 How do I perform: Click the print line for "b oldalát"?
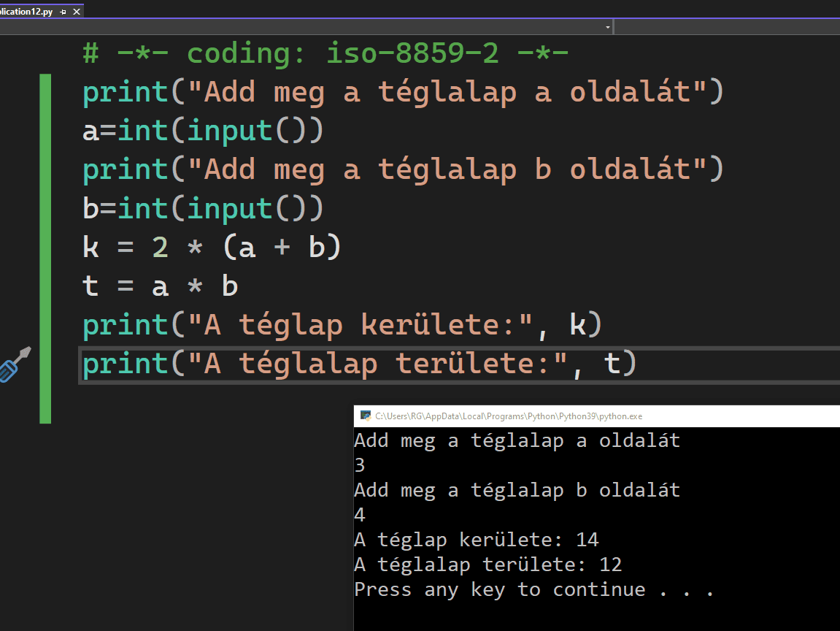pyautogui.click(x=401, y=170)
